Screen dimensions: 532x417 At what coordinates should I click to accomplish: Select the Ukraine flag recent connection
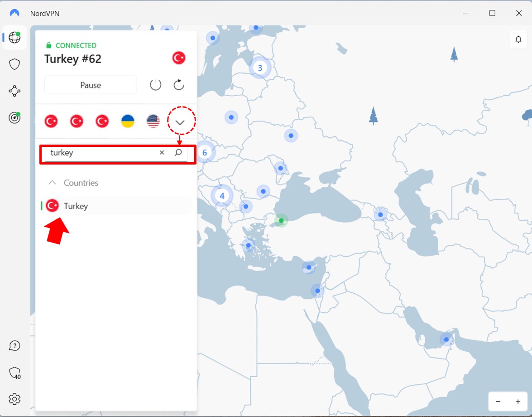tap(128, 121)
